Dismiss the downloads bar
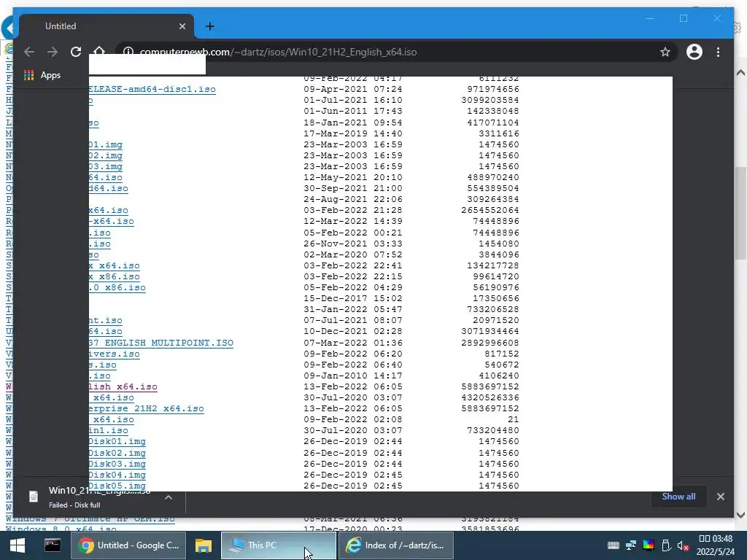The height and width of the screenshot is (560, 747). pos(720,497)
